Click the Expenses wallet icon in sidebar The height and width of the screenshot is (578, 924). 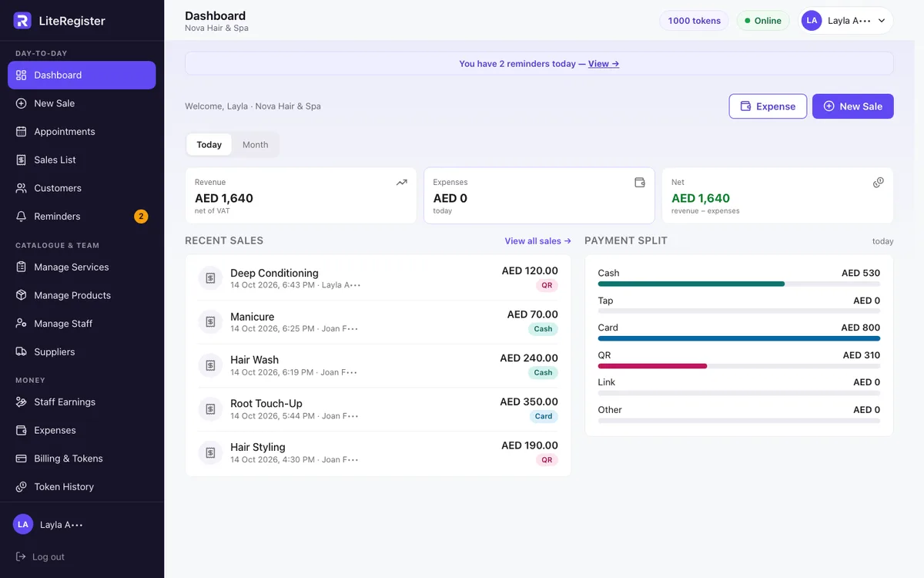(x=22, y=430)
